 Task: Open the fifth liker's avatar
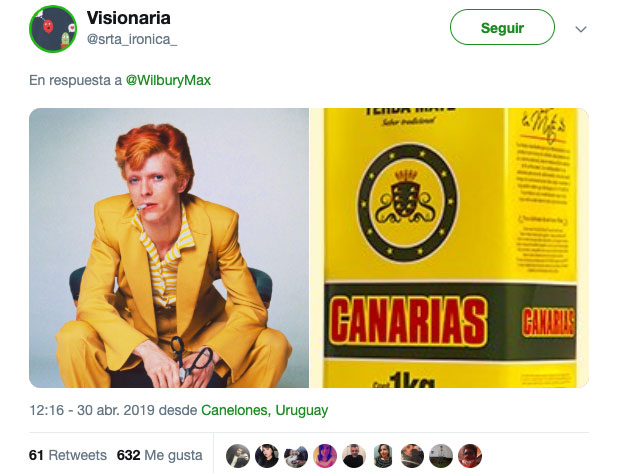click(x=354, y=456)
